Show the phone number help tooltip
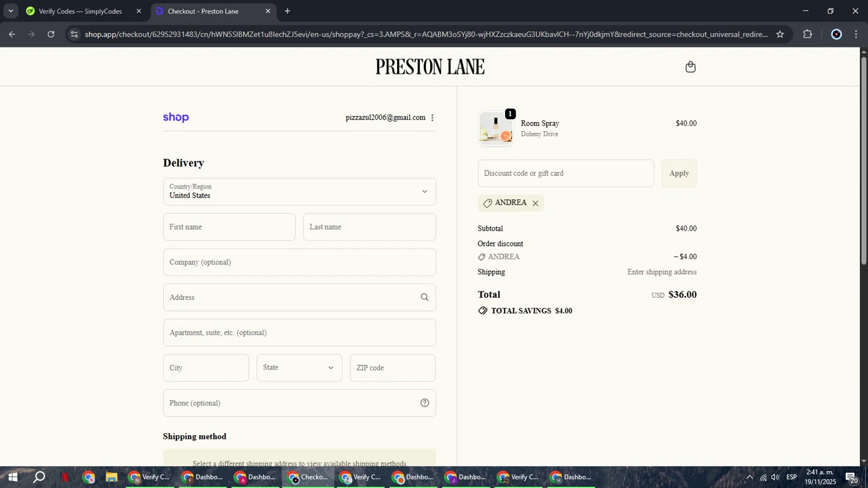 tap(425, 403)
